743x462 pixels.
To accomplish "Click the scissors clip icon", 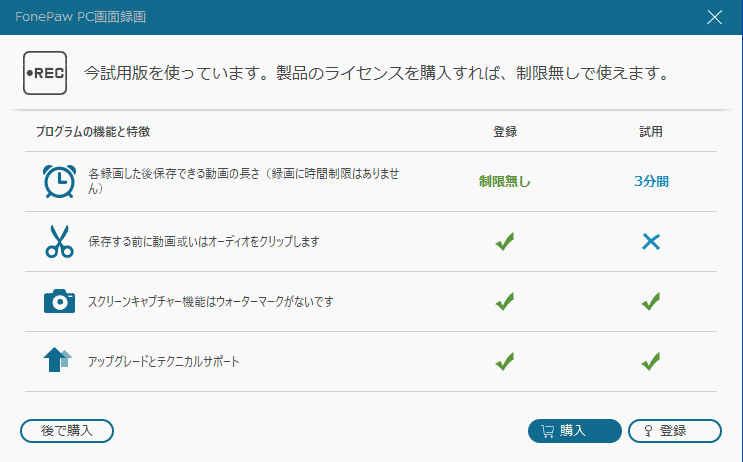I will click(59, 241).
